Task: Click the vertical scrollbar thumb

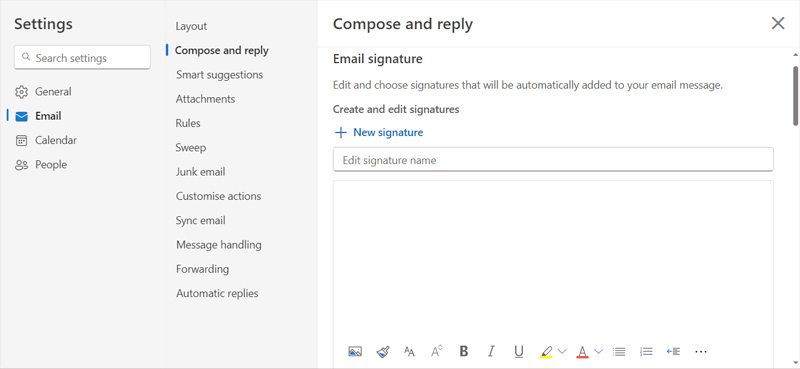Action: click(795, 95)
